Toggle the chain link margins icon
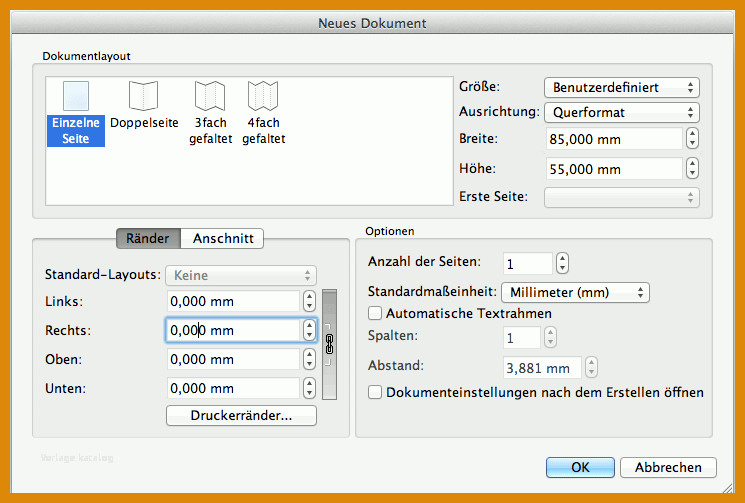Viewport: 745px width, 503px height. 329,344
